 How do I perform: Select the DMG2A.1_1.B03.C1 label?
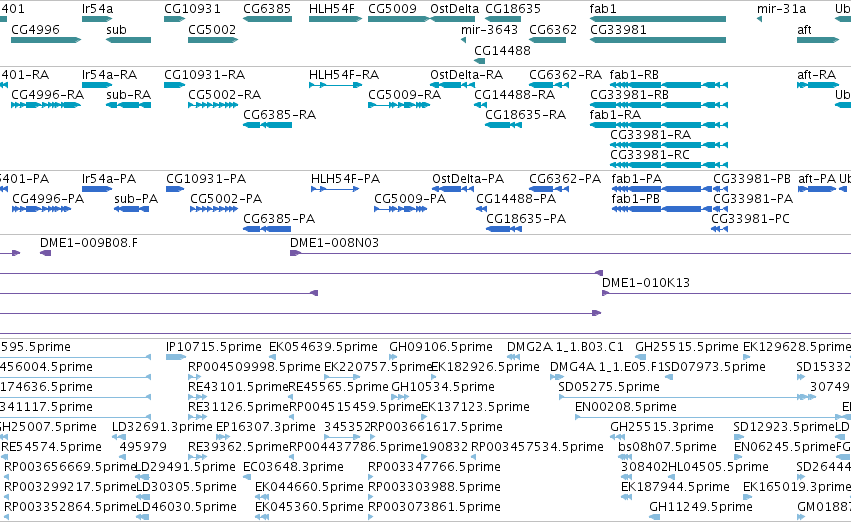(x=565, y=347)
